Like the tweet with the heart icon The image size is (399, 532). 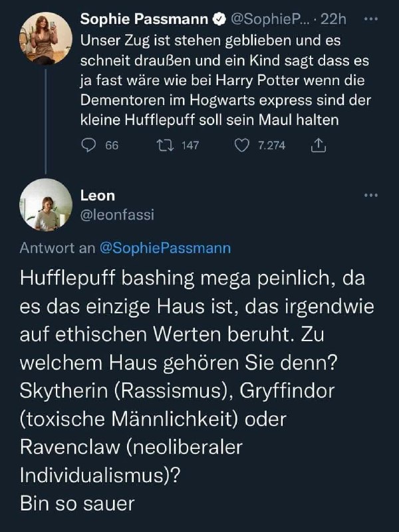tap(243, 145)
